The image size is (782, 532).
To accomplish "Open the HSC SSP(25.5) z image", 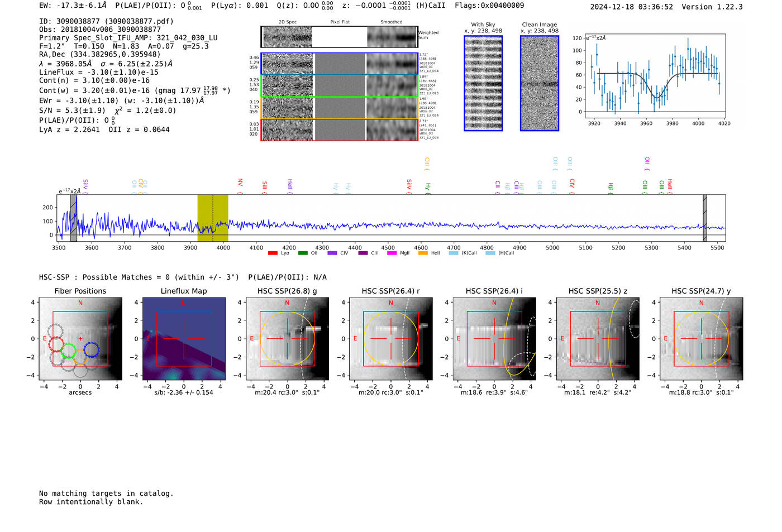I will pyautogui.click(x=598, y=339).
